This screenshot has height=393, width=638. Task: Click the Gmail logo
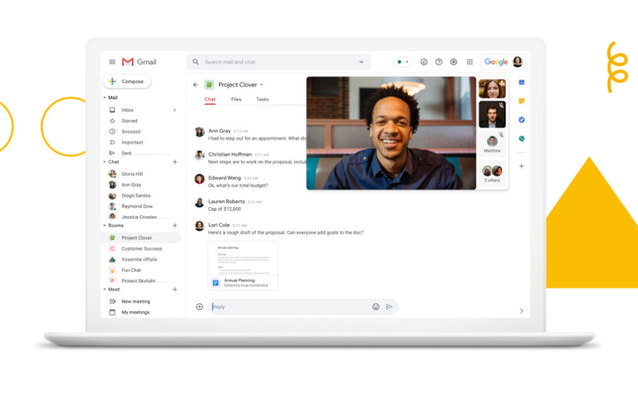click(139, 62)
